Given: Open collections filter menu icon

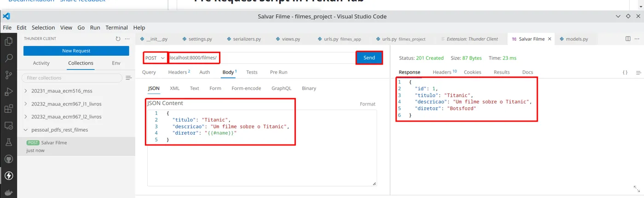Looking at the screenshot, I should (129, 78).
